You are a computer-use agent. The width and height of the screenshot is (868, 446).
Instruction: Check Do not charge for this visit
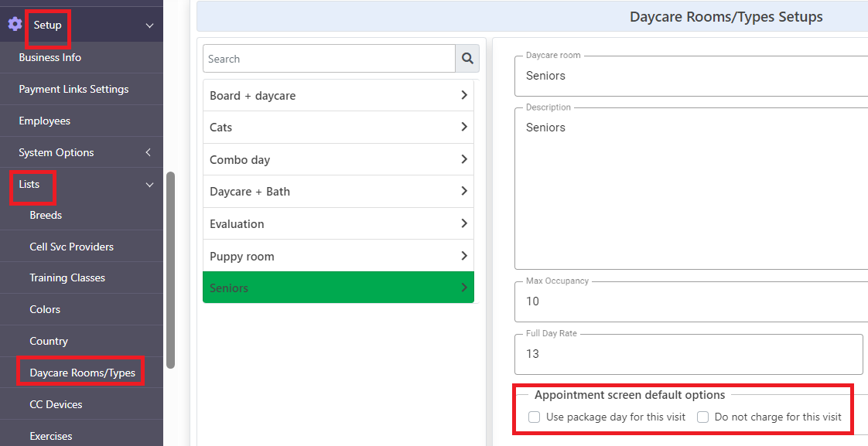pyautogui.click(x=702, y=417)
